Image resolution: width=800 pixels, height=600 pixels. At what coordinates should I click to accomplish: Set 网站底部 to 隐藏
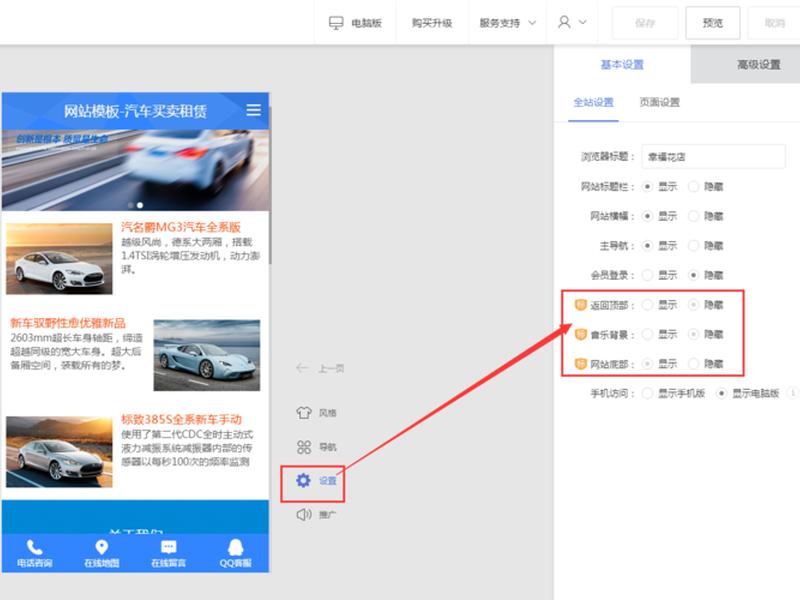693,364
